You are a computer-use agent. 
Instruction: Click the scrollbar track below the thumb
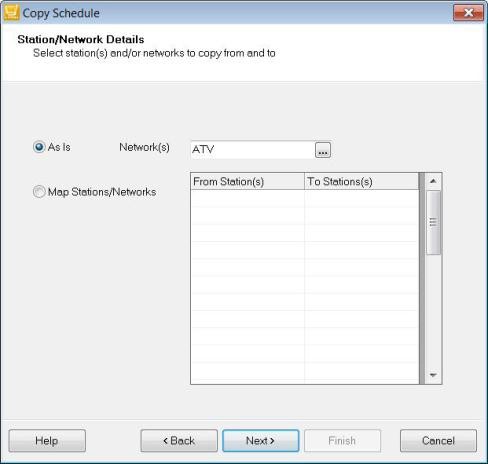(x=433, y=311)
